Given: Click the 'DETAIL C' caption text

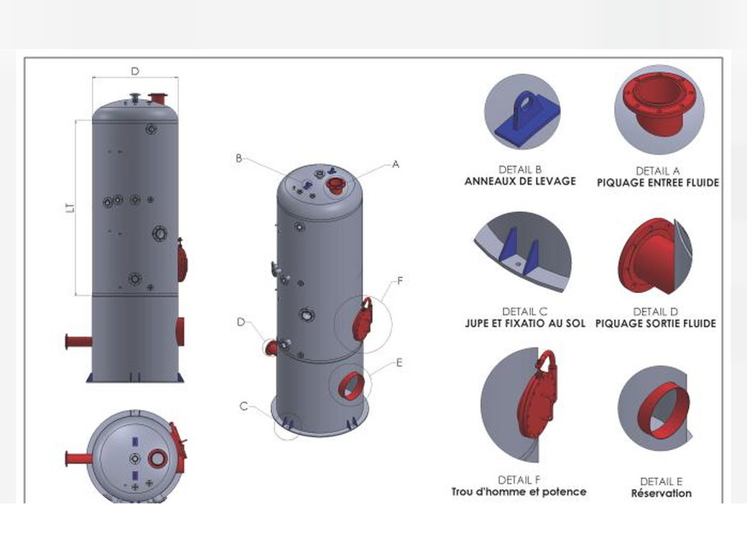Looking at the screenshot, I should (x=524, y=312).
